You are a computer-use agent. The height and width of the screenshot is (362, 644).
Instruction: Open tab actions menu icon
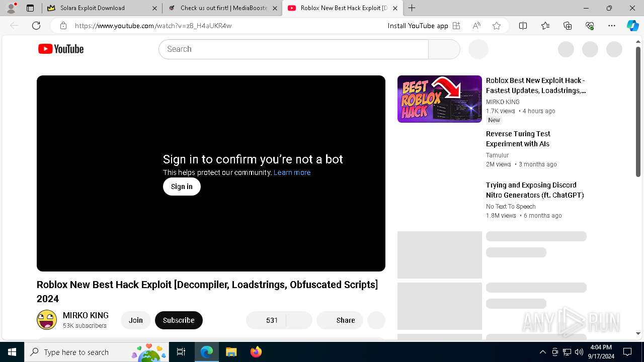(30, 8)
